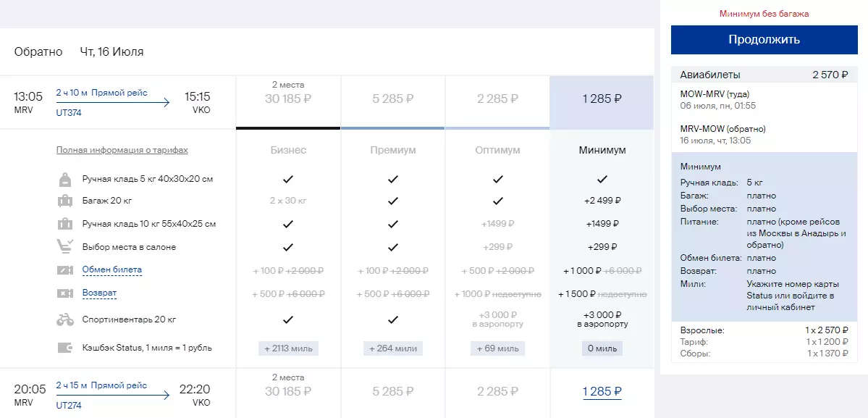
Task: Click the 20 kg baggage suitcase icon
Action: point(65,201)
